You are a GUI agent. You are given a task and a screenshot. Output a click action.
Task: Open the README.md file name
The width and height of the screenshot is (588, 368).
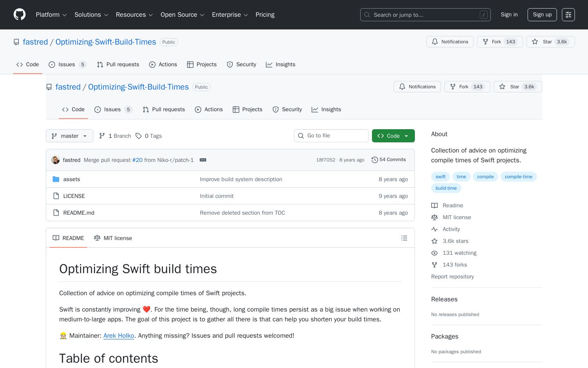pos(79,213)
